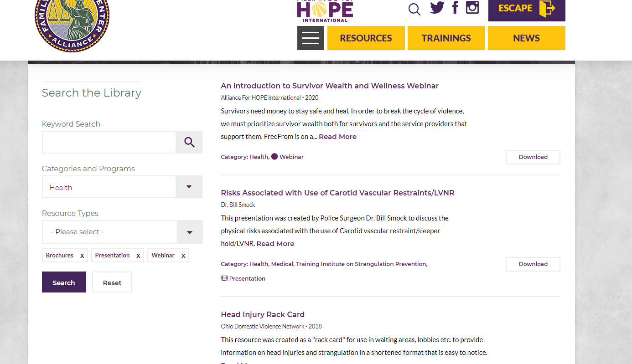Click the Medical category link
This screenshot has height=364, width=632.
[x=282, y=264]
